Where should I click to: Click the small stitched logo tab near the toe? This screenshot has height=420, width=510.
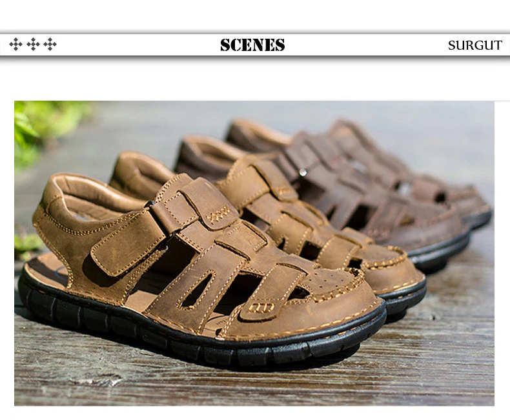(x=261, y=307)
